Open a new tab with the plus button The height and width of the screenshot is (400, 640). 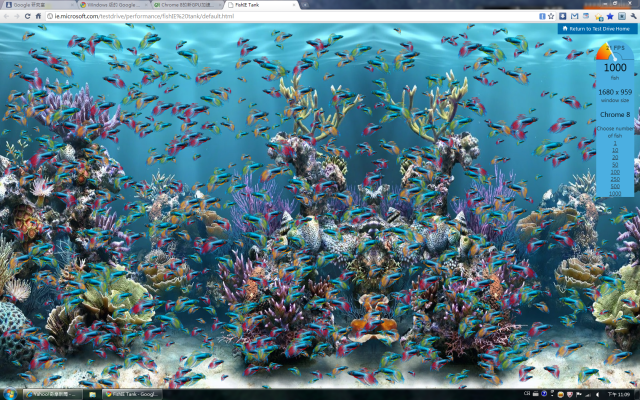click(305, 5)
